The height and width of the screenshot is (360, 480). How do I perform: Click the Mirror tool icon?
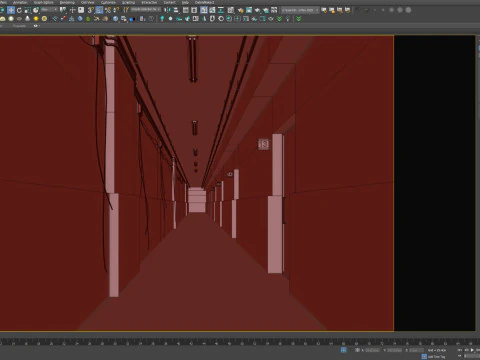point(167,10)
